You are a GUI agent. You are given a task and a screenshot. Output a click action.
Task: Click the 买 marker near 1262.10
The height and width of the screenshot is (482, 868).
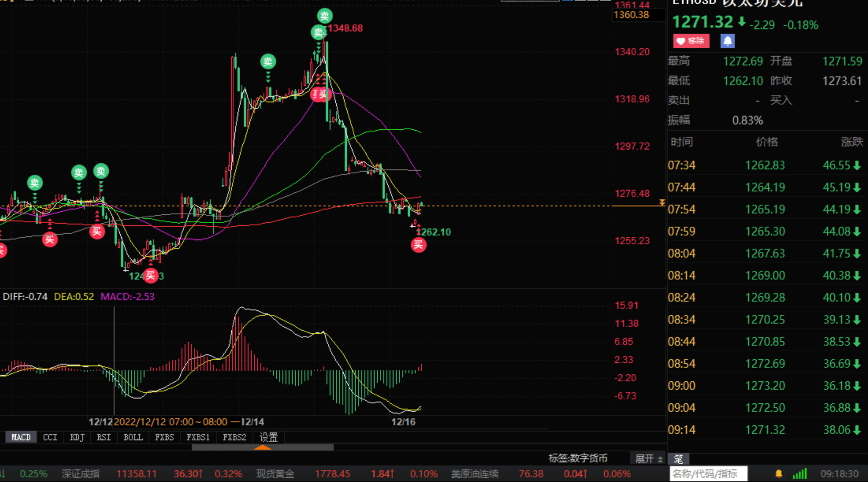[x=418, y=245]
